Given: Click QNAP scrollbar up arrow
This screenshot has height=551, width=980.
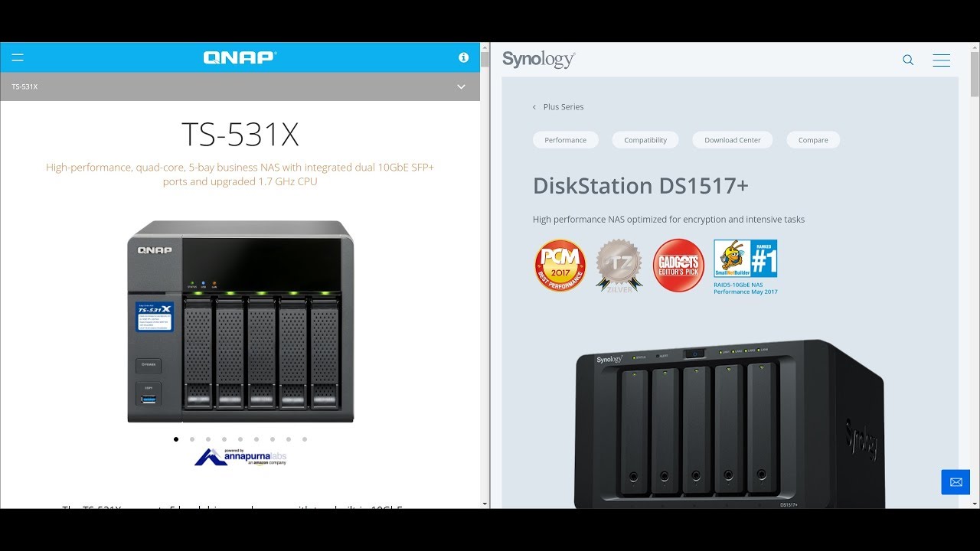Looking at the screenshot, I should (485, 47).
